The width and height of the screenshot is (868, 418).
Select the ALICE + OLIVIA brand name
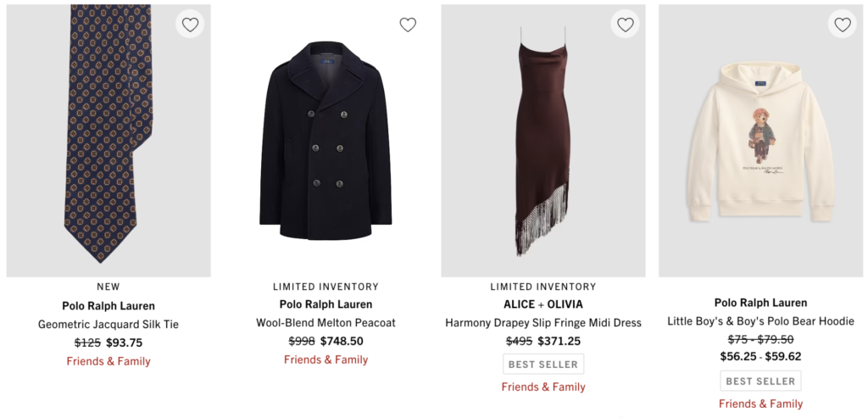pos(543,304)
